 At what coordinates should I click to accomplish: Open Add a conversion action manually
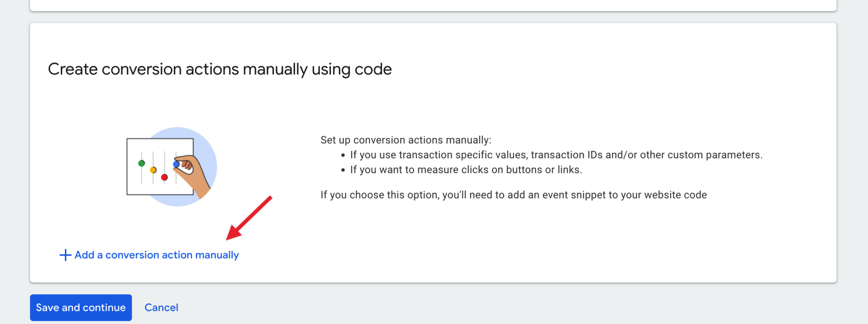[156, 255]
